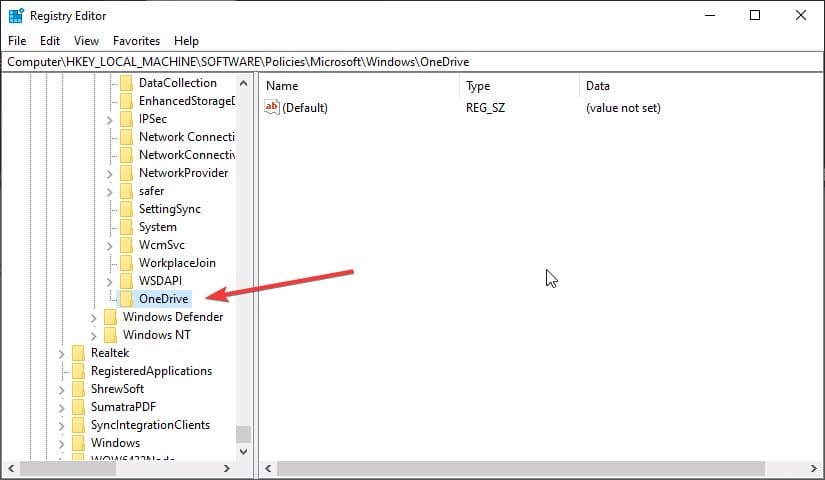Expand the ShrewSoft key

(x=62, y=390)
